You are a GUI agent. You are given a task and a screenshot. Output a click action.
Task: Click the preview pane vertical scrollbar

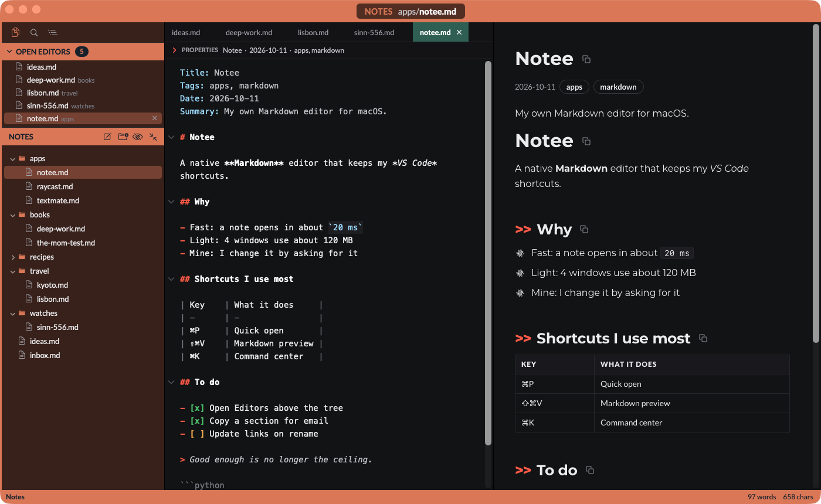(816, 183)
